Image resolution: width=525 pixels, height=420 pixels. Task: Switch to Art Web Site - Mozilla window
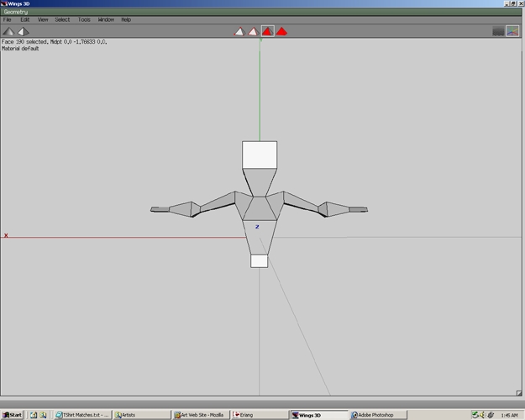pos(201,415)
